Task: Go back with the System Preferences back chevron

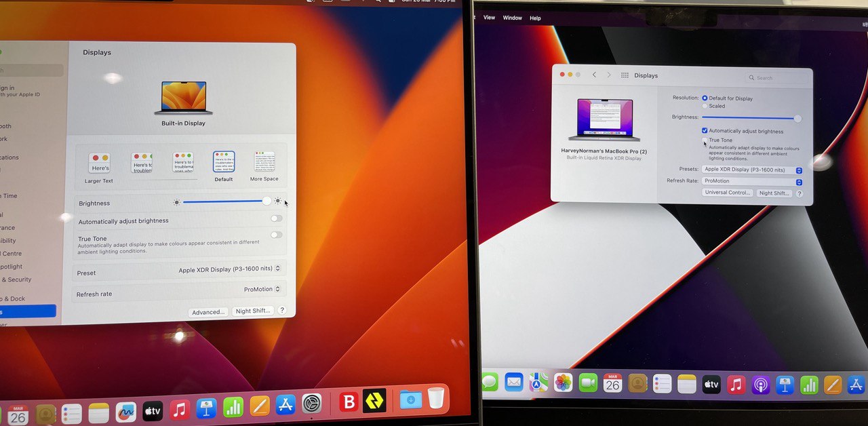Action: pos(594,75)
